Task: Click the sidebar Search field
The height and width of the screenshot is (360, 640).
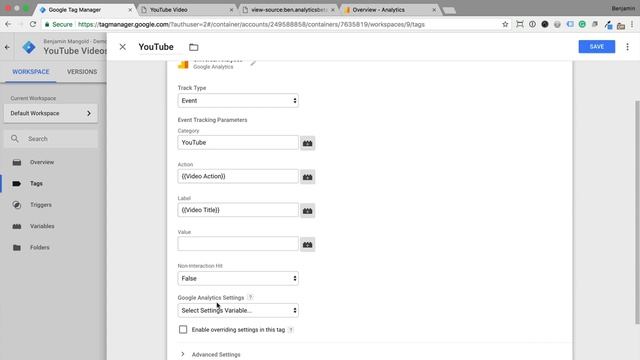Action: click(51, 139)
